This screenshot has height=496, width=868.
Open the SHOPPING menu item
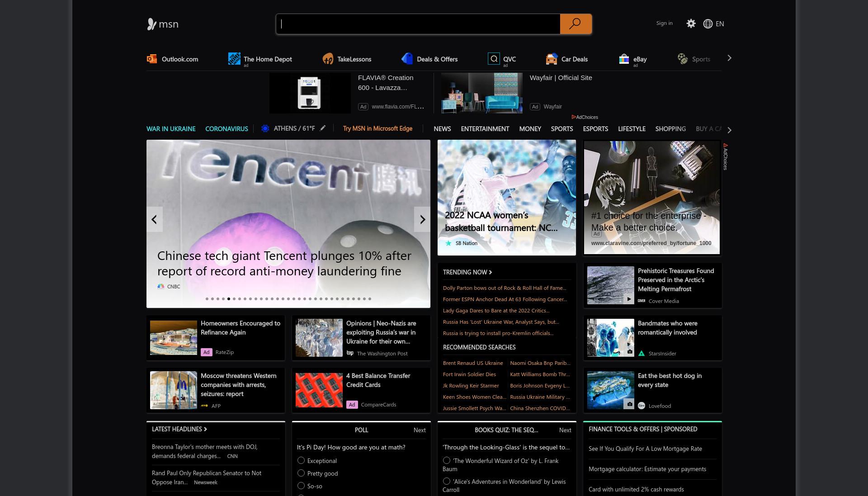click(670, 129)
